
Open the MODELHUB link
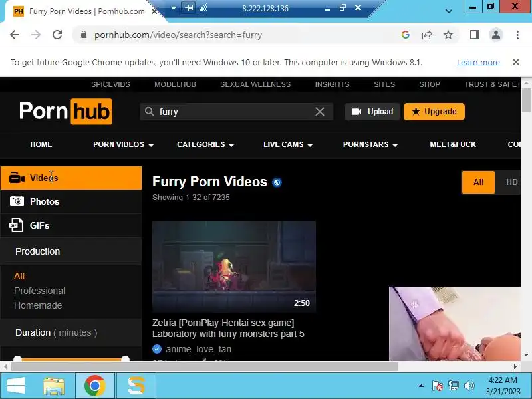[x=175, y=84]
